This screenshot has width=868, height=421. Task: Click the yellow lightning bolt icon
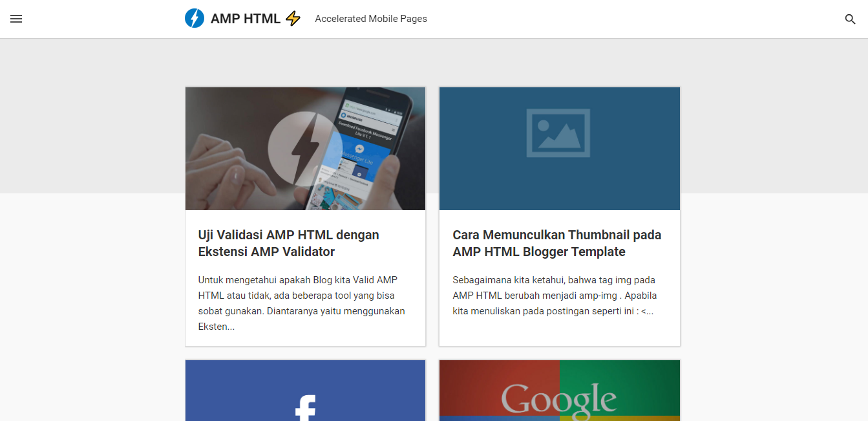point(293,19)
